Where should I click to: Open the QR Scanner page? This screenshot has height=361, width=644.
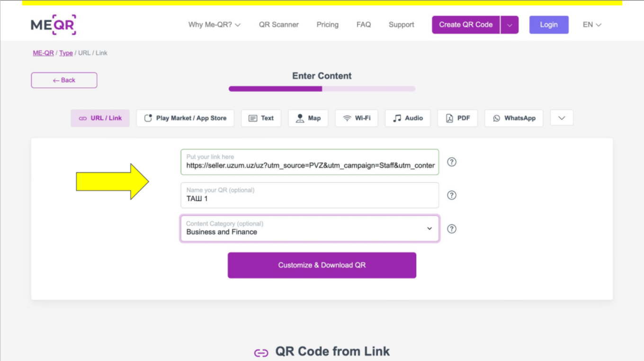click(279, 25)
